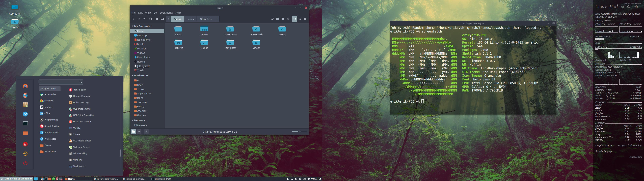
Task: Select erik path button
Action: tap(177, 19)
